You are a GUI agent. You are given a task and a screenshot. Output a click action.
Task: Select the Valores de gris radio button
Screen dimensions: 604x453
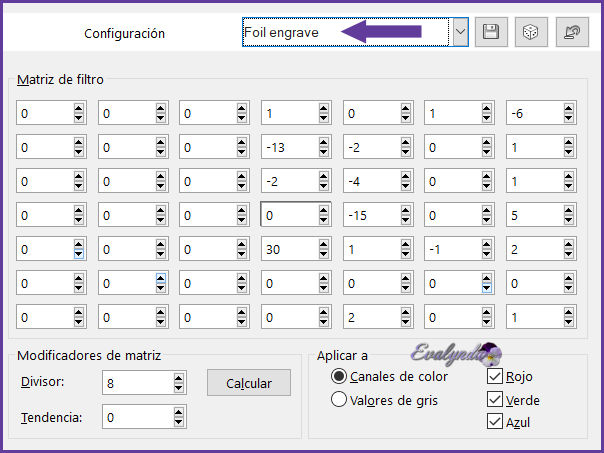coord(339,400)
